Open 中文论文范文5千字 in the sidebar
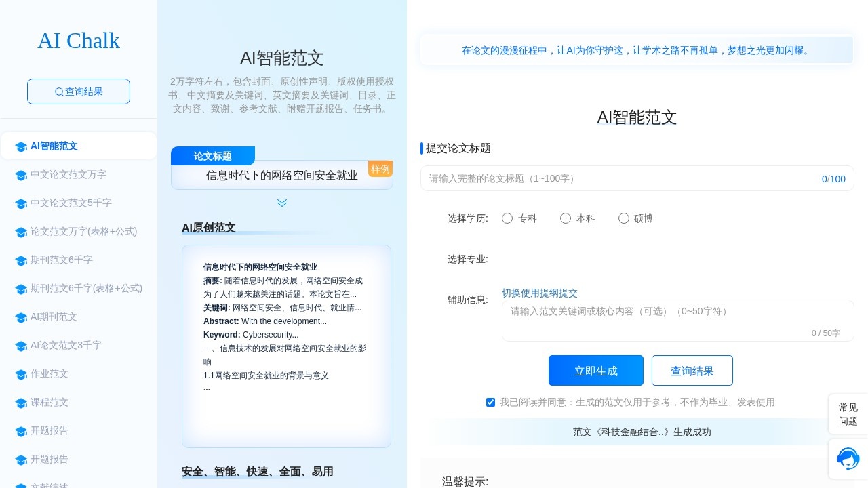The width and height of the screenshot is (868, 488). [x=71, y=203]
